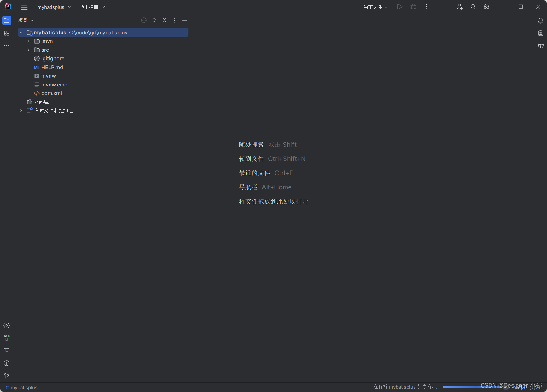Image resolution: width=547 pixels, height=392 pixels.
Task: Open Code With Me user icon
Action: (x=460, y=7)
